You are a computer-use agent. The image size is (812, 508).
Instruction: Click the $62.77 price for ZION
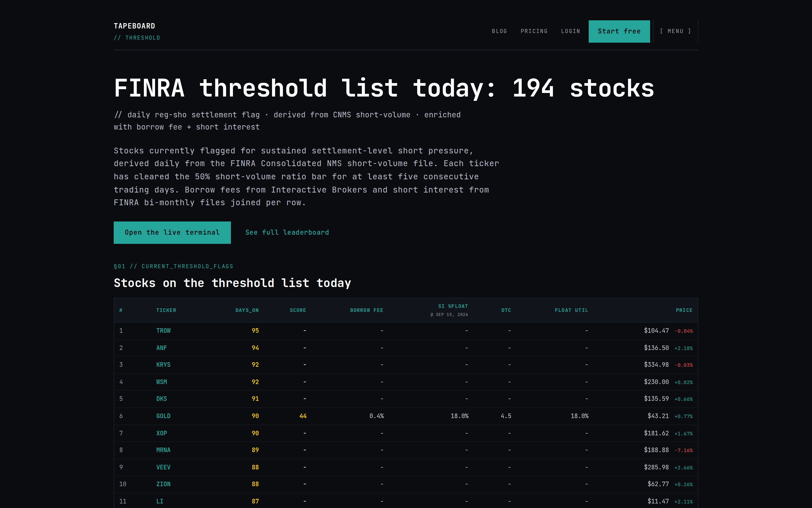658,484
